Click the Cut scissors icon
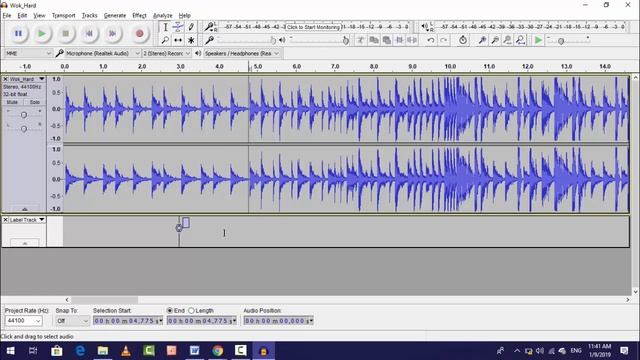The width and height of the screenshot is (640, 360). (x=361, y=40)
